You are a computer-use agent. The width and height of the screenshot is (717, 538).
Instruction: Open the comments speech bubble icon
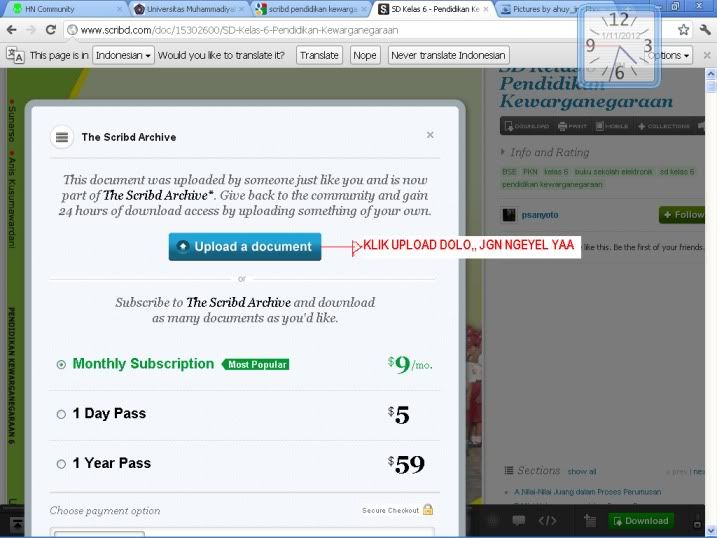click(x=519, y=520)
